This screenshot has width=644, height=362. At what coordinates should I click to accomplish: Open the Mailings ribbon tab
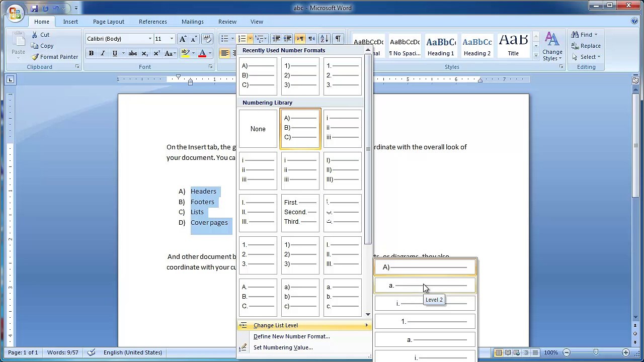click(193, 22)
